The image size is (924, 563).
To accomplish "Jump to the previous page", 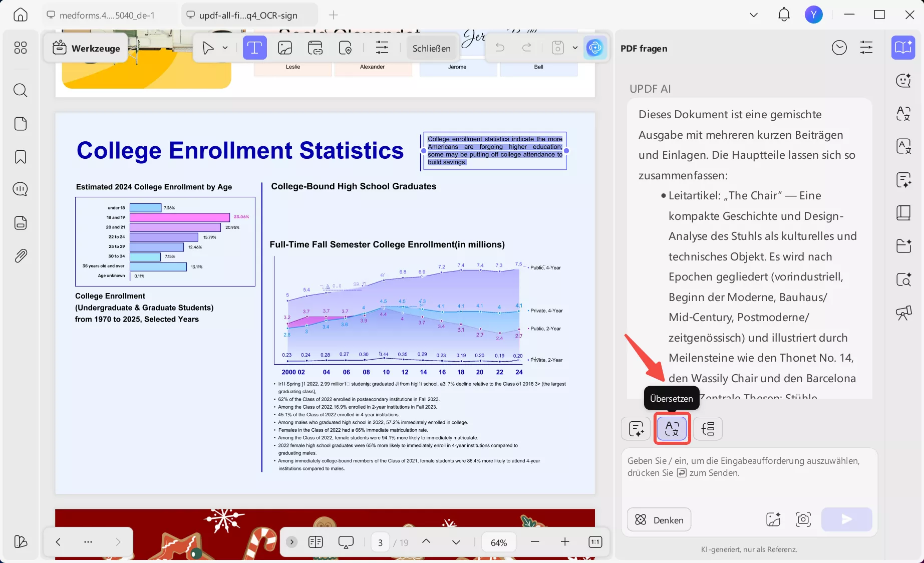I will tap(426, 542).
